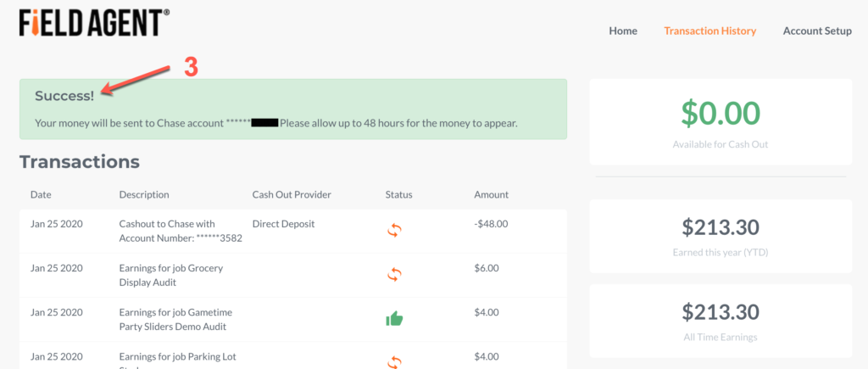Click the Direct Deposit provider cell
Screen dimensions: 868x369
coord(283,224)
